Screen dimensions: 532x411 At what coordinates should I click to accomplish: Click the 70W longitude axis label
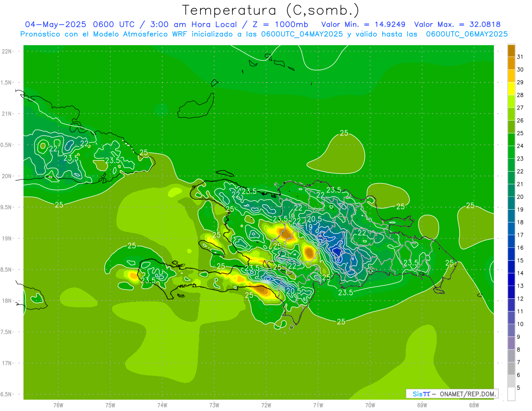[370, 405]
